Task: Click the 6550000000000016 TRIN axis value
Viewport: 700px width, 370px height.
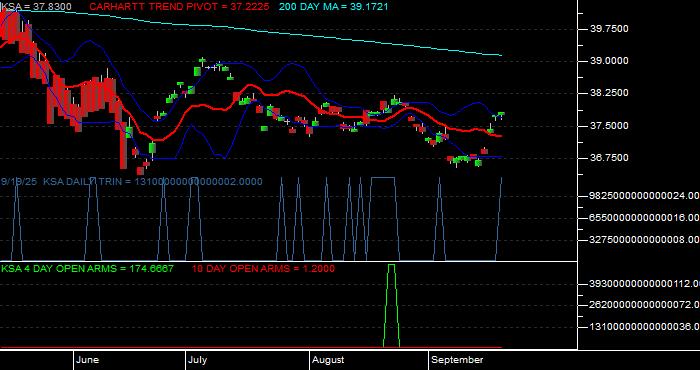Action: pyautogui.click(x=645, y=217)
